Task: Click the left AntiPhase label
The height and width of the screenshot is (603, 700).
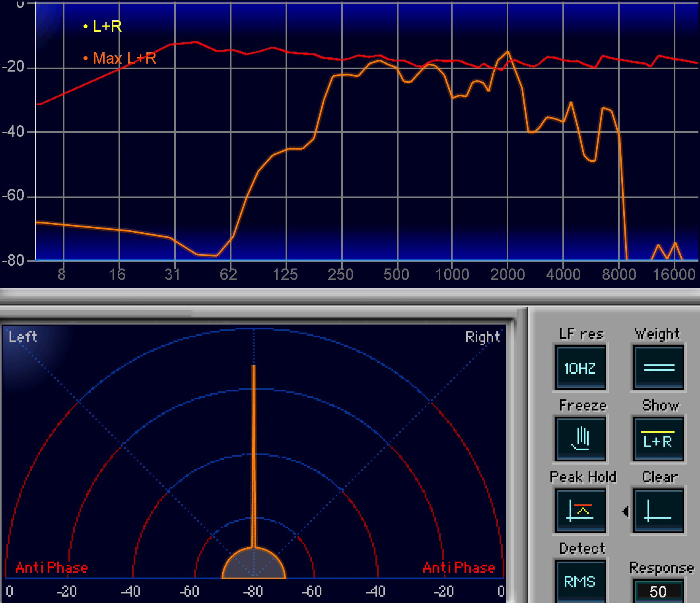Action: [x=52, y=568]
